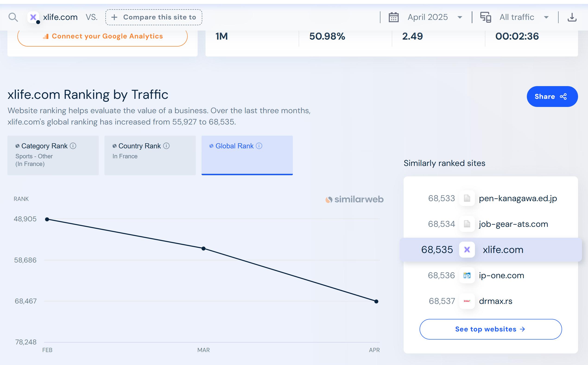
Task: Click the Category Rank info icon
Action: 73,146
